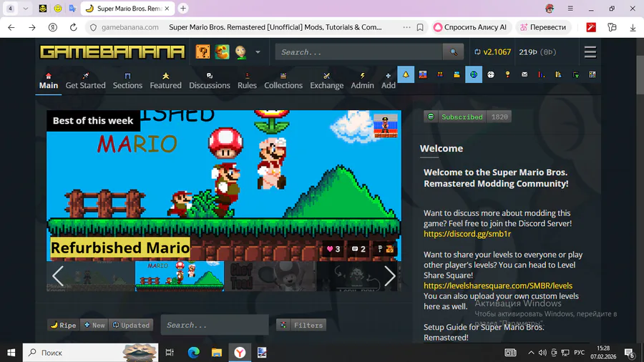The height and width of the screenshot is (362, 644).
Task: Open the Add tab
Action: [x=388, y=81]
